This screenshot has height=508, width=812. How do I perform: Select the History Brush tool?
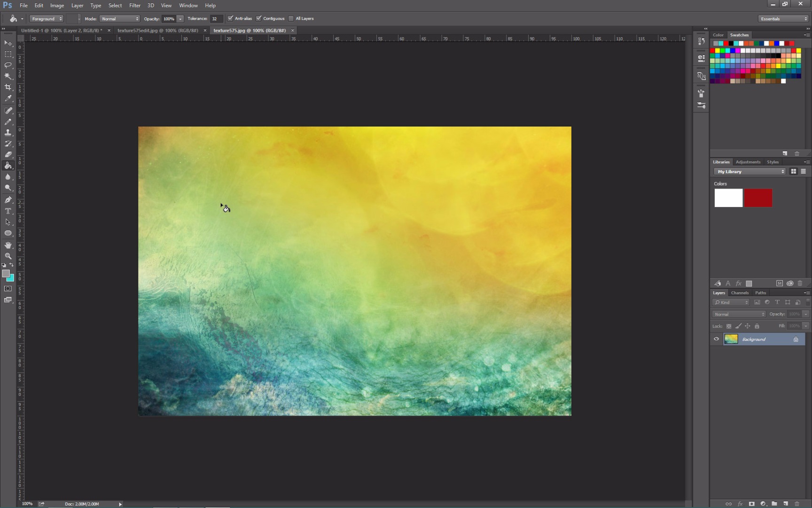[8, 143]
